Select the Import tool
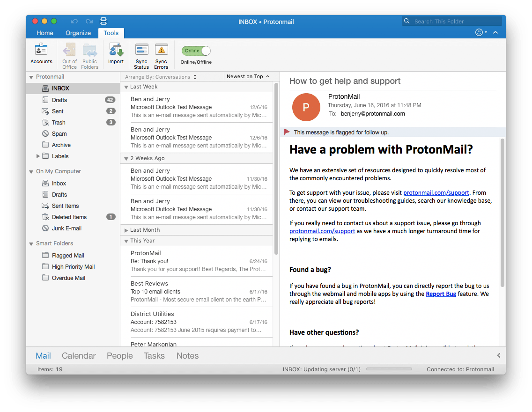This screenshot has width=532, height=412. click(x=116, y=54)
